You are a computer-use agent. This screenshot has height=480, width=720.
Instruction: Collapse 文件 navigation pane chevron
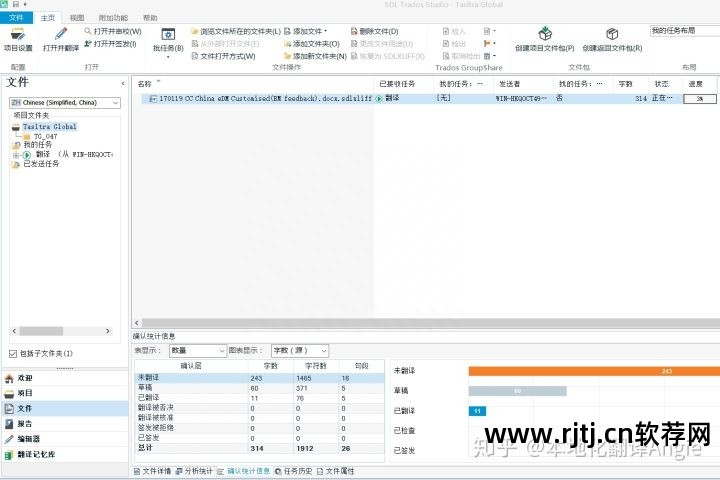click(x=123, y=84)
